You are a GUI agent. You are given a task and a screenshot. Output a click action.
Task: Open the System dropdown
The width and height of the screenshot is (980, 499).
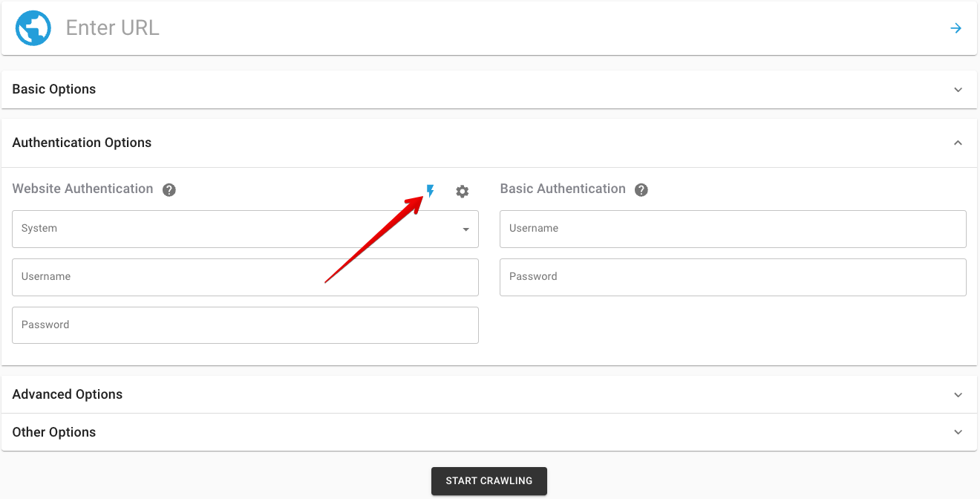pos(245,229)
